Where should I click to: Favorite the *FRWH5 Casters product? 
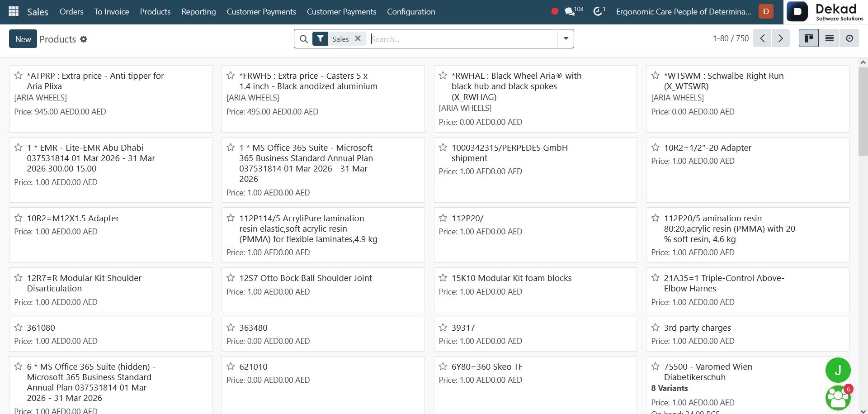click(231, 76)
